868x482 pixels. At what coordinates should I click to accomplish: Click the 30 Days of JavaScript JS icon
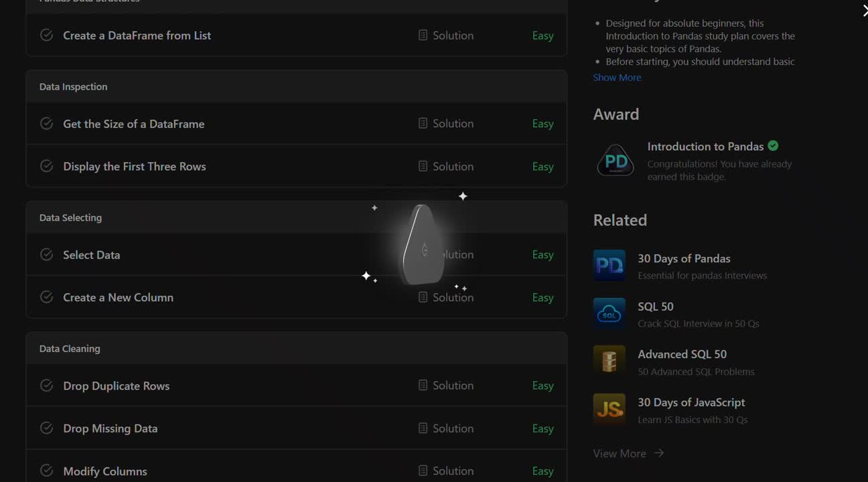tap(609, 410)
